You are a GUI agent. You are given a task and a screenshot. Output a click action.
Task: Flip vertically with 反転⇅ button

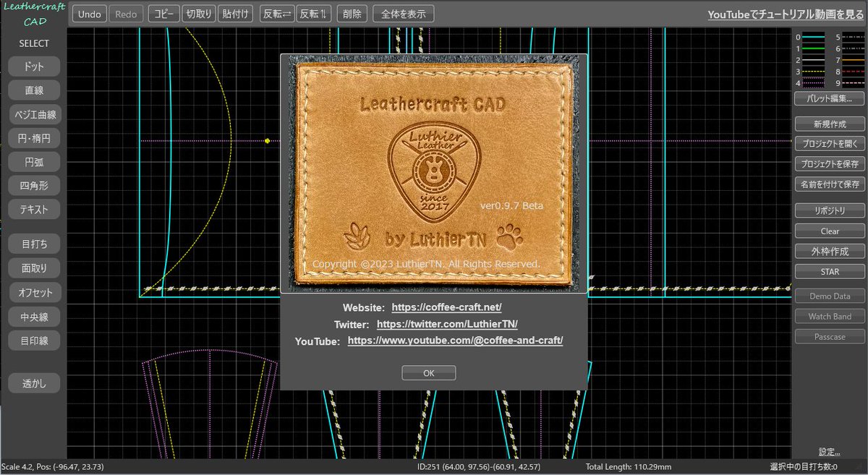(313, 14)
